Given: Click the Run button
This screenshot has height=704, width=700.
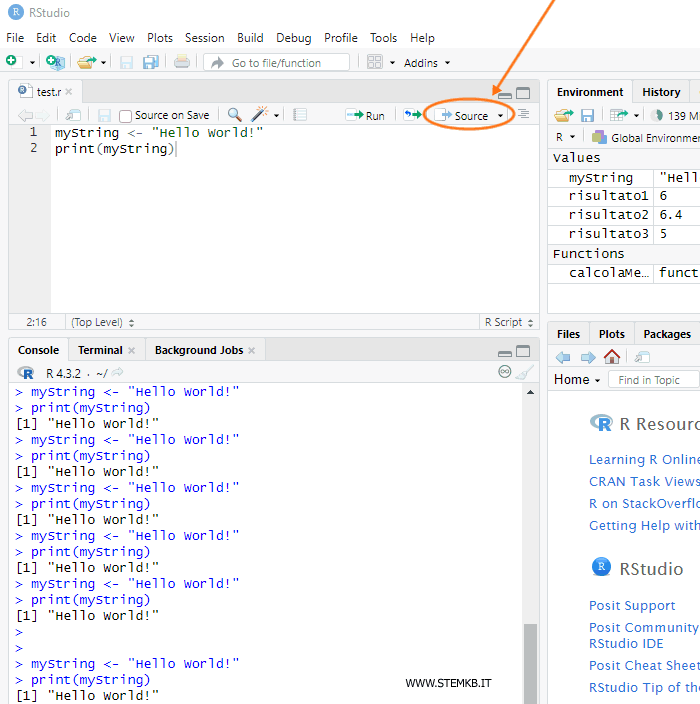Looking at the screenshot, I should point(366,115).
